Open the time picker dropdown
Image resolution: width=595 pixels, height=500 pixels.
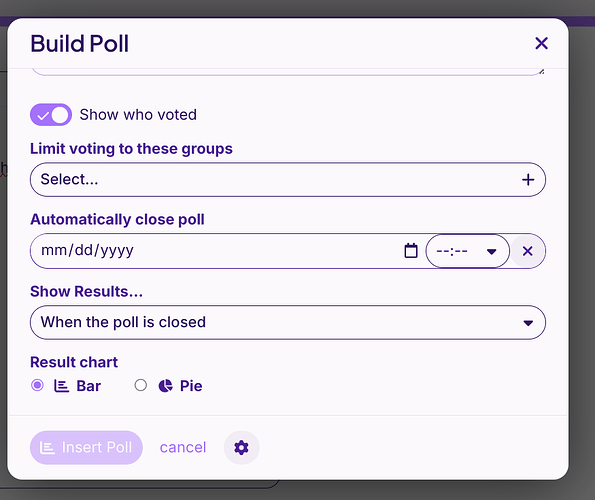coord(468,251)
